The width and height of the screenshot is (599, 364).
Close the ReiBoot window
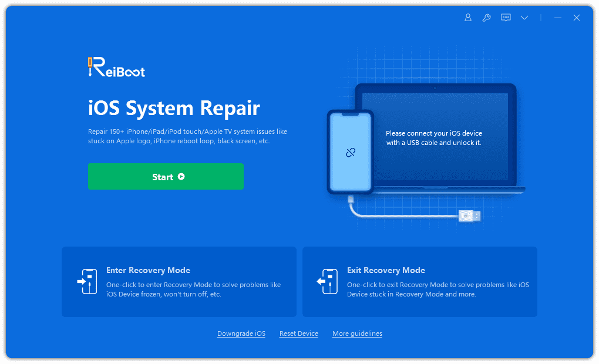point(577,18)
